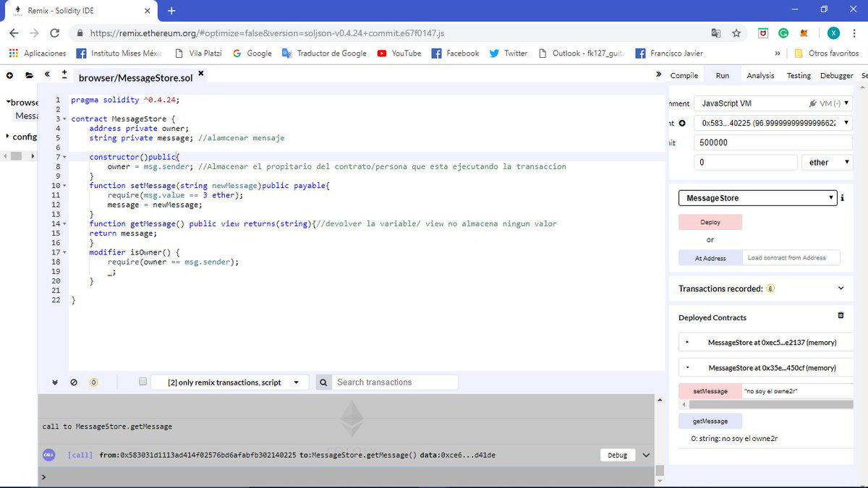Image resolution: width=868 pixels, height=488 pixels.
Task: Delete deployed contracts with trash icon
Action: pos(841,316)
